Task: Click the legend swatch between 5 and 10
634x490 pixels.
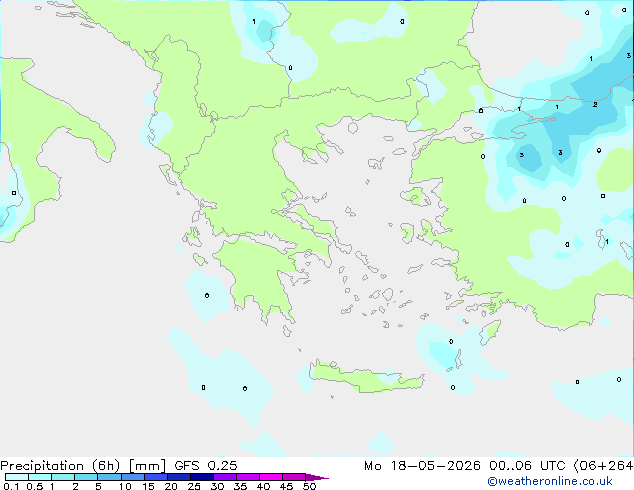Action: coord(110,477)
